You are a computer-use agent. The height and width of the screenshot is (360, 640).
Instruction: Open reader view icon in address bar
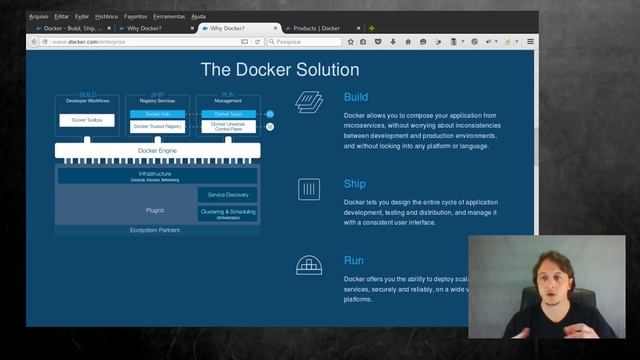244,42
